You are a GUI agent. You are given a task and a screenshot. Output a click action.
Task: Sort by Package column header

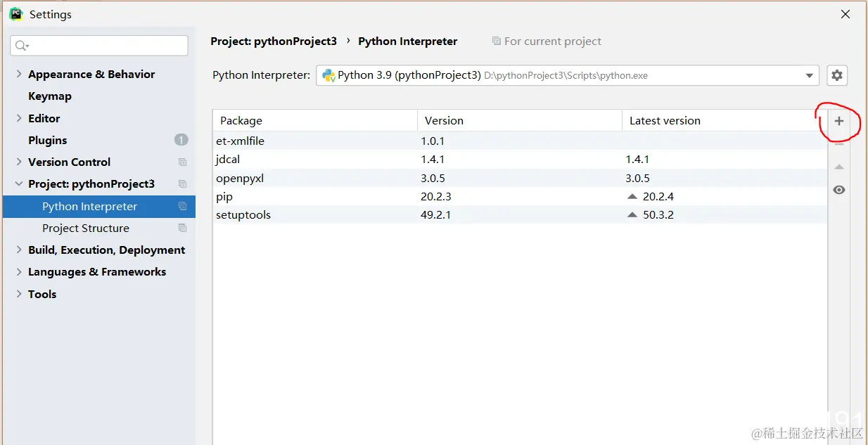pyautogui.click(x=315, y=120)
